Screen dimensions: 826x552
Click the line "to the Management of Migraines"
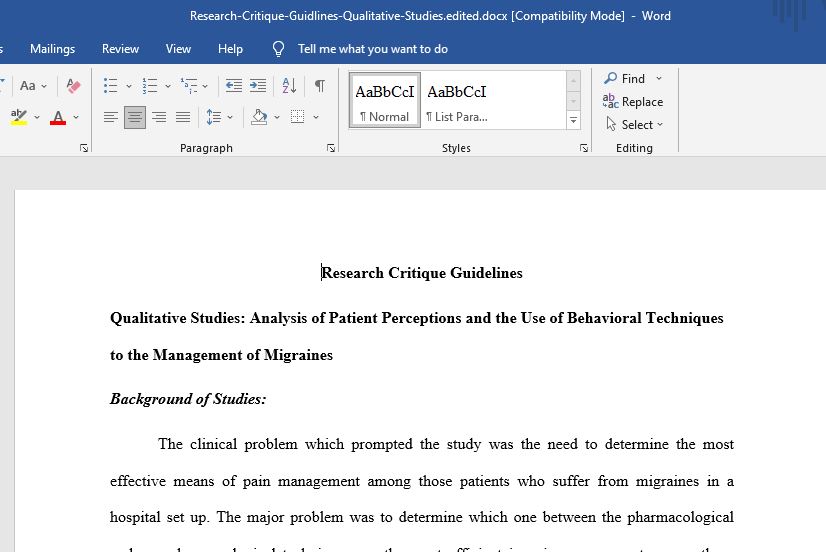(x=221, y=355)
